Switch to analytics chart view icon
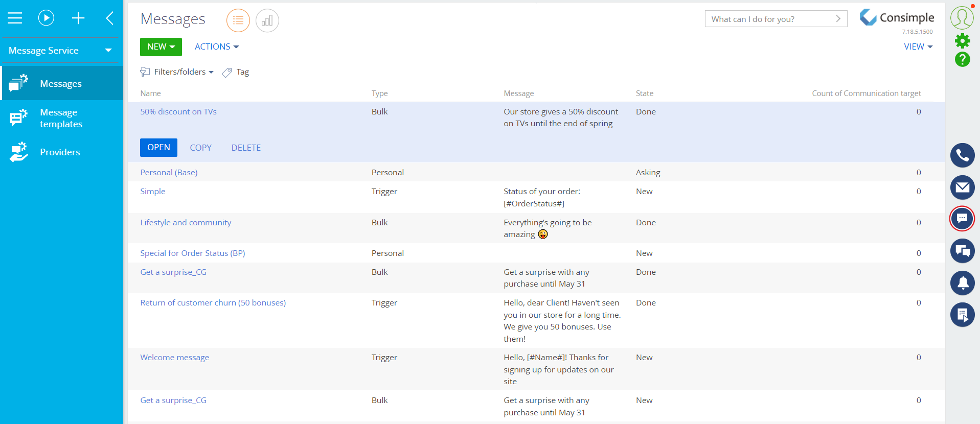 [267, 20]
